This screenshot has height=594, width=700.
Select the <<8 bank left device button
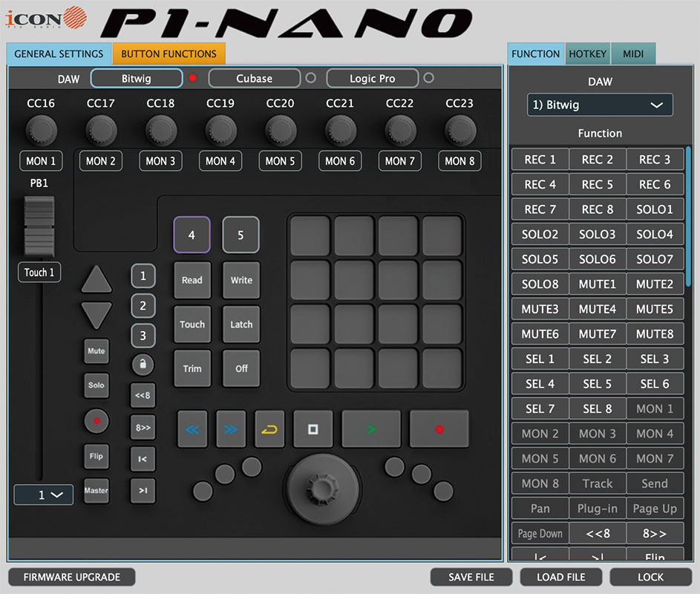(143, 395)
